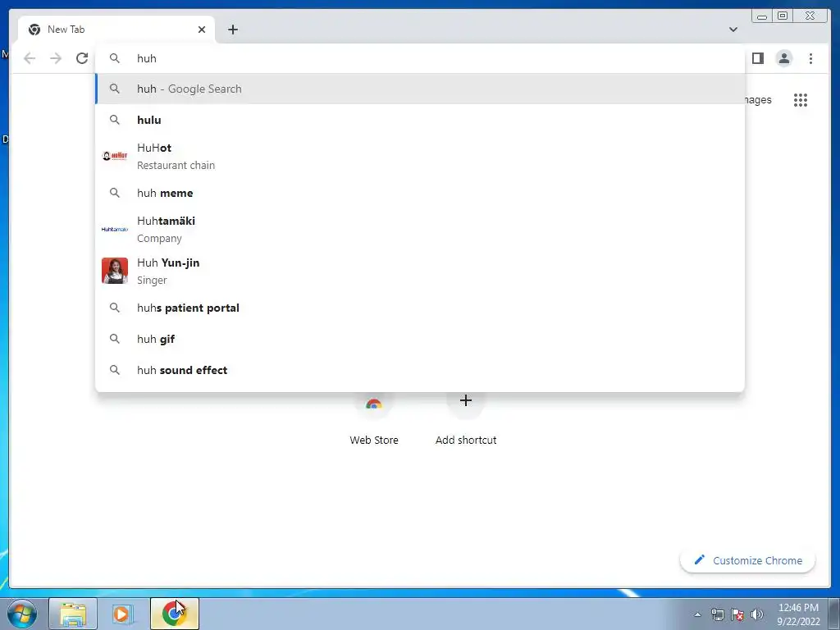Choose the Huhtamäki company suggestion
Viewport: 840px width, 630px height.
[420, 230]
